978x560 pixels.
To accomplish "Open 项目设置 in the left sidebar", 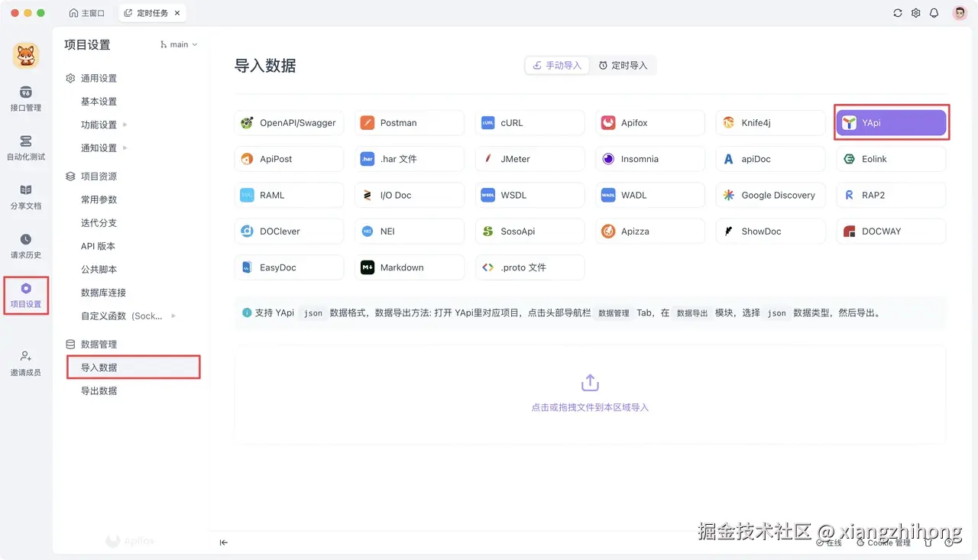I will tap(26, 296).
